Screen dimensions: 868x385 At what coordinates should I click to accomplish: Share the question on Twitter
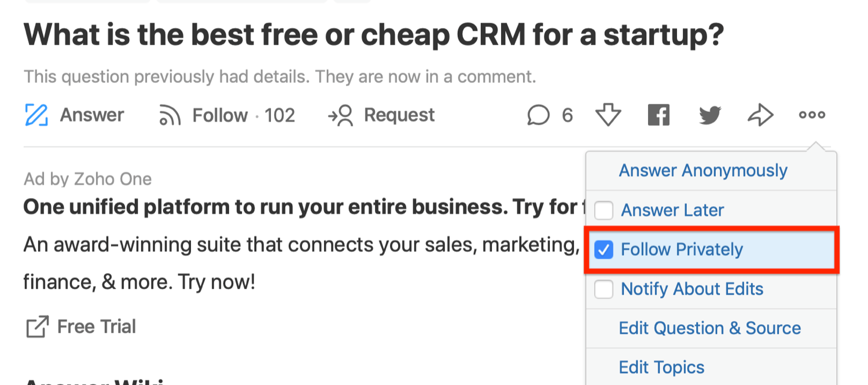click(x=710, y=115)
